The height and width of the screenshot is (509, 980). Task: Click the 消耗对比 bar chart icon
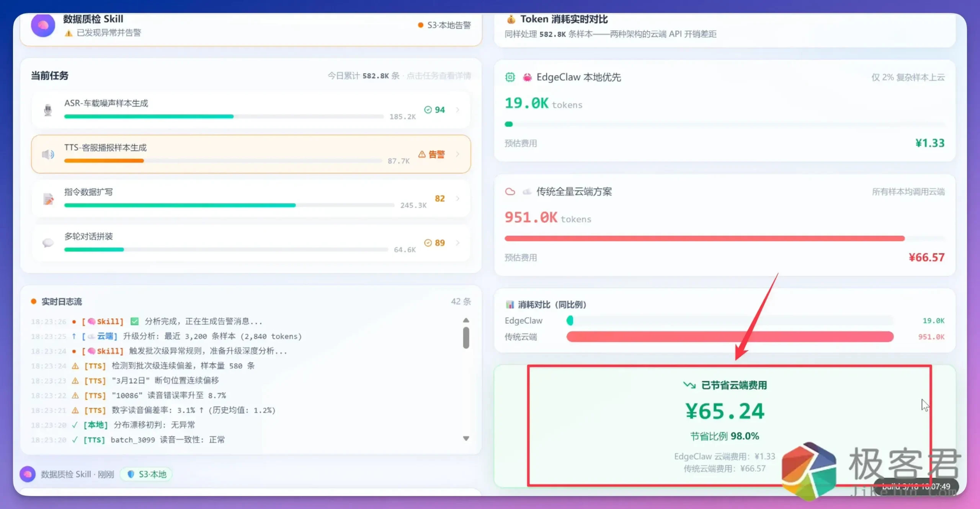pos(510,304)
